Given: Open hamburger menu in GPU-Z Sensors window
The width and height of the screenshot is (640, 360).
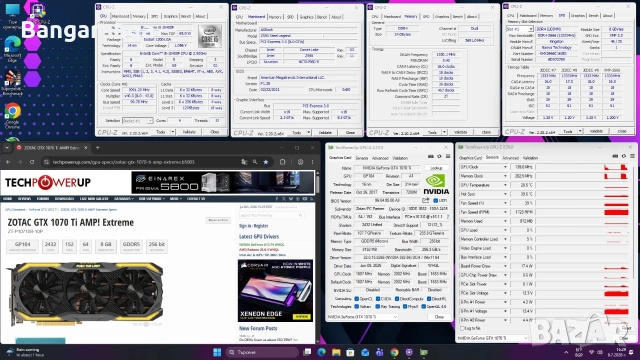Looking at the screenshot, I should tap(632, 156).
